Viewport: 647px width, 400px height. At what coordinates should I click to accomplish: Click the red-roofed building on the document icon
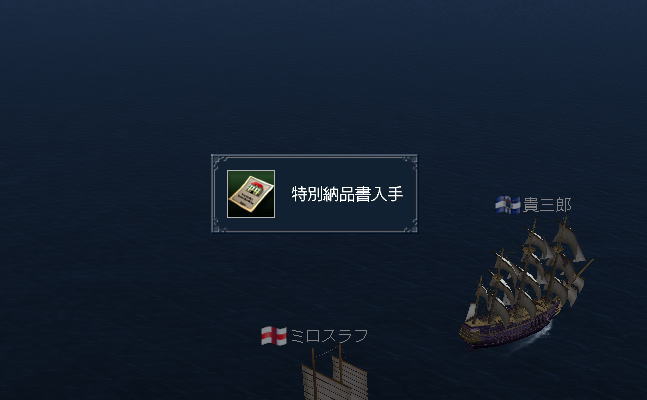point(257,187)
